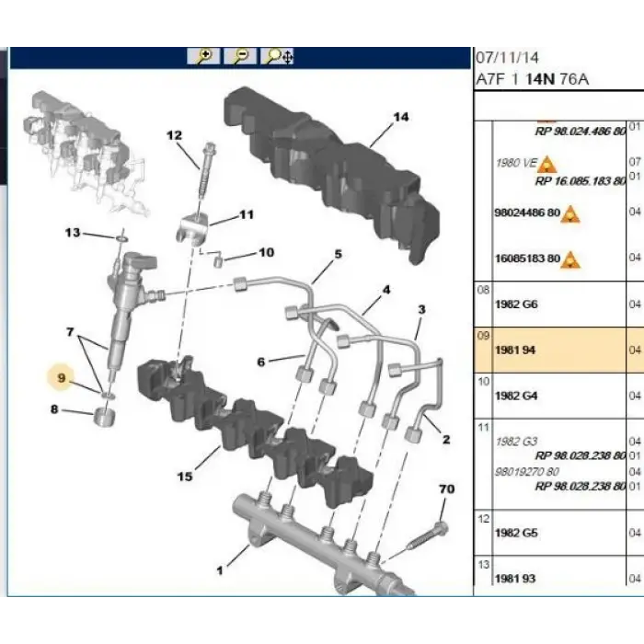Click superseded part 1980 VE
644x644 pixels.
[x=516, y=163]
